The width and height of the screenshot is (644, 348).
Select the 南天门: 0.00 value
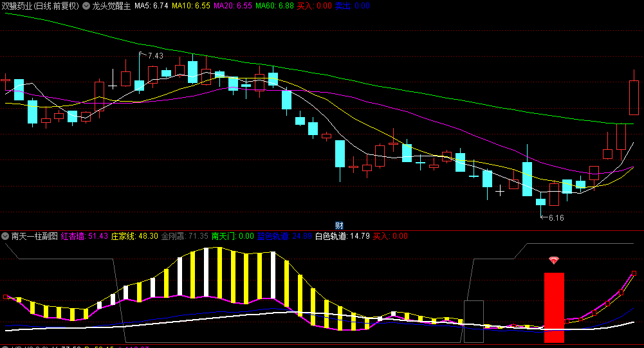pos(233,236)
